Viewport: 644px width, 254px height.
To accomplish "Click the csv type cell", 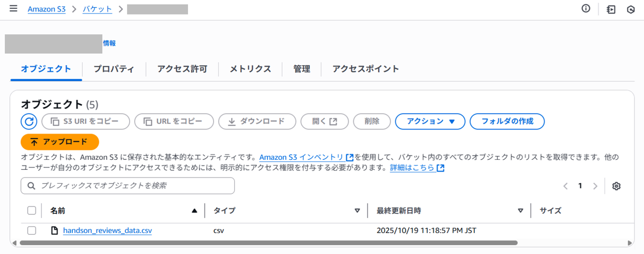I will click(x=218, y=231).
